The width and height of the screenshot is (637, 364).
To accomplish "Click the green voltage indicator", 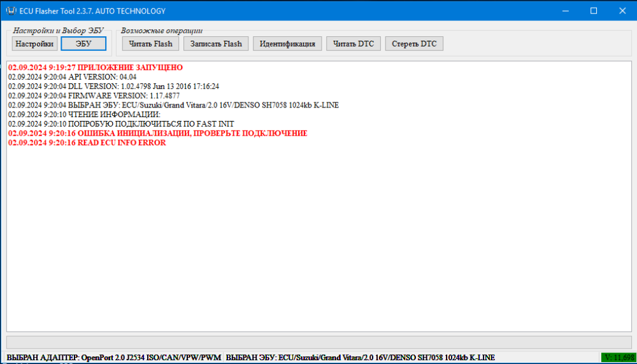I will (x=617, y=358).
